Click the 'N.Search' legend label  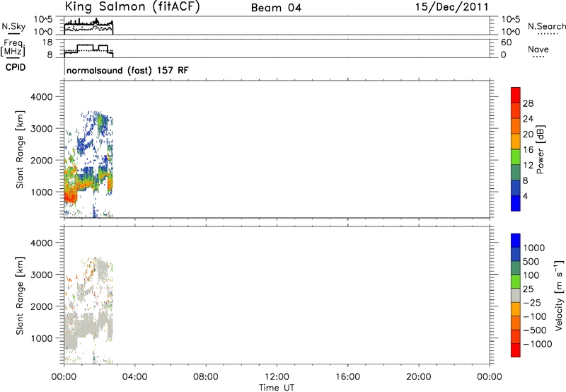click(x=546, y=26)
